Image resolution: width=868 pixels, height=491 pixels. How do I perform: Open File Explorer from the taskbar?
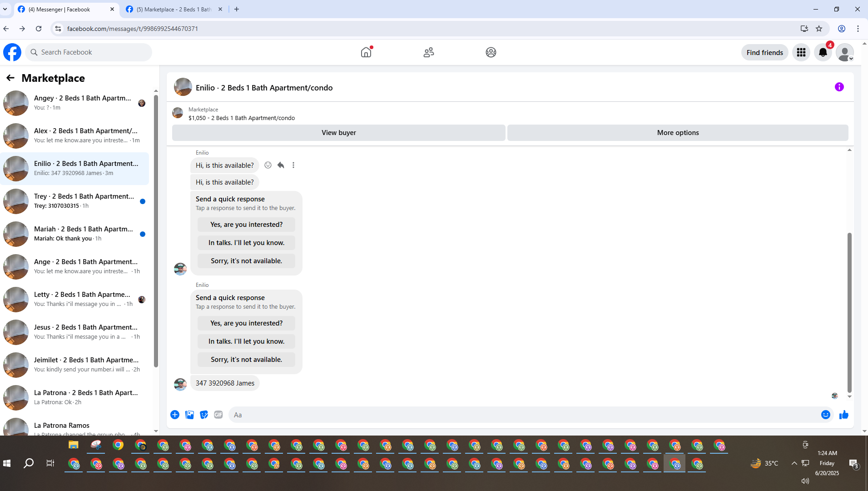[x=73, y=445]
